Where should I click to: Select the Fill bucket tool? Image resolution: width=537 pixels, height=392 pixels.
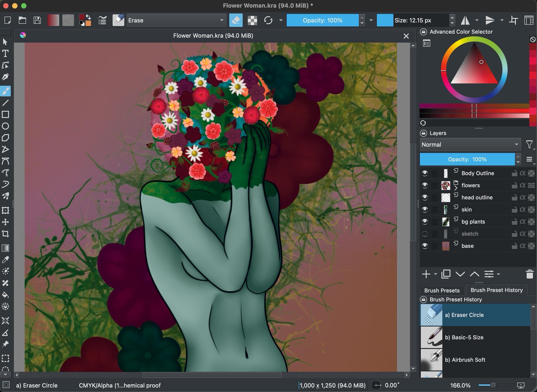pos(5,295)
